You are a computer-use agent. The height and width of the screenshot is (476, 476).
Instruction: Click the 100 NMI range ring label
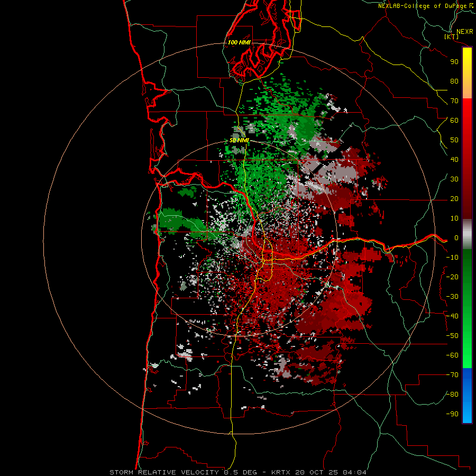239,42
